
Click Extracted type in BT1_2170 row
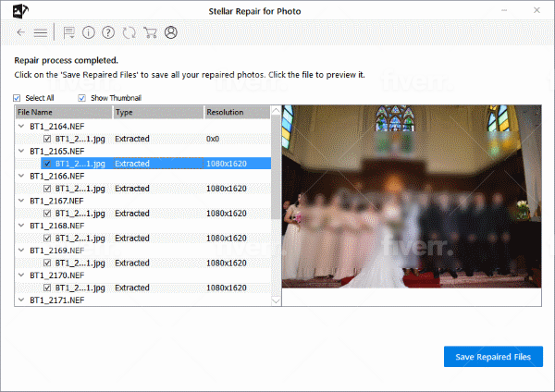(132, 288)
